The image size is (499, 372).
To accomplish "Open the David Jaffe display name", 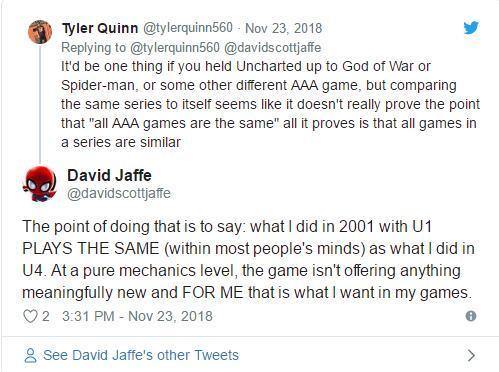I will [109, 175].
